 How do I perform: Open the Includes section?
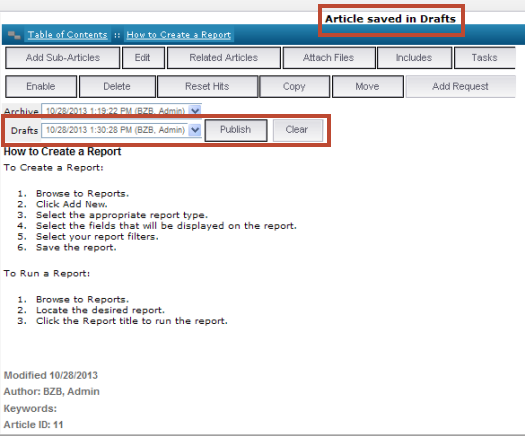[x=414, y=58]
